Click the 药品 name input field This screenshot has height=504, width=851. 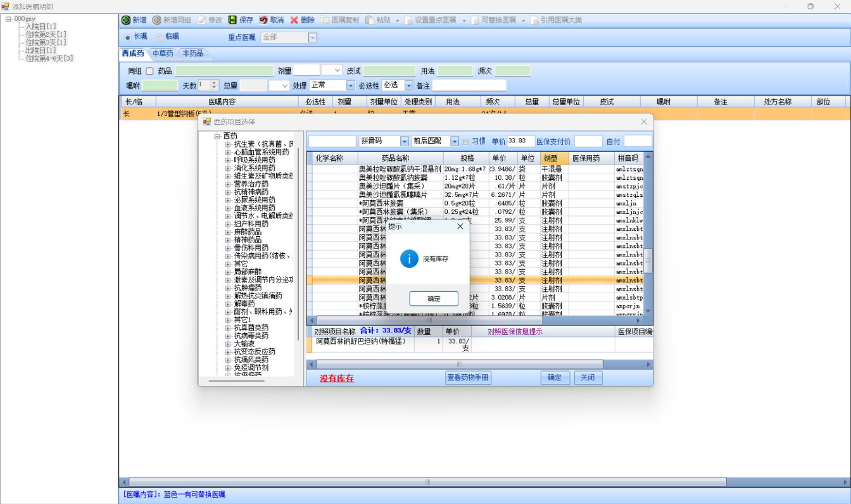pyautogui.click(x=224, y=71)
